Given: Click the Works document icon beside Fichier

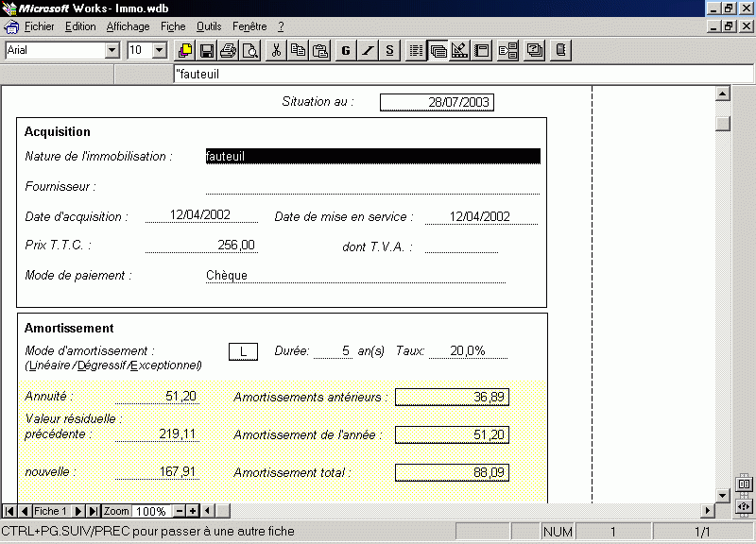Looking at the screenshot, I should pos(11,27).
